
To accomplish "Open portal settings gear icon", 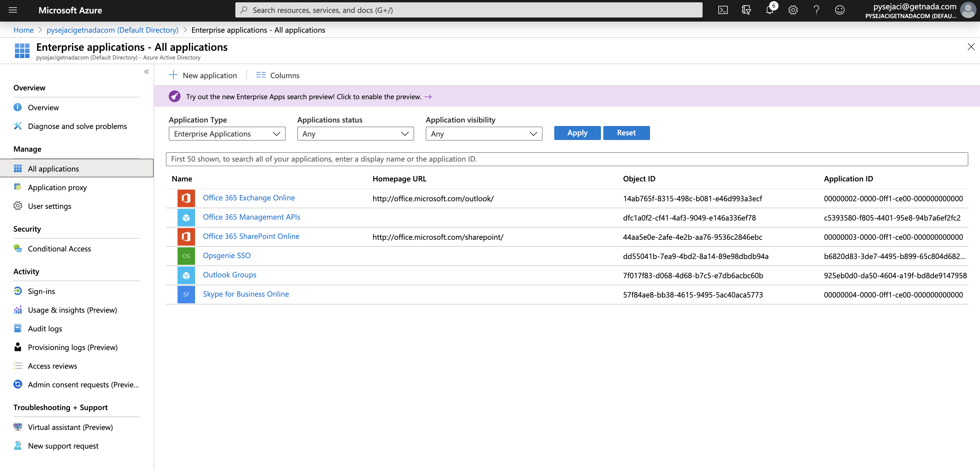I will pyautogui.click(x=793, y=10).
